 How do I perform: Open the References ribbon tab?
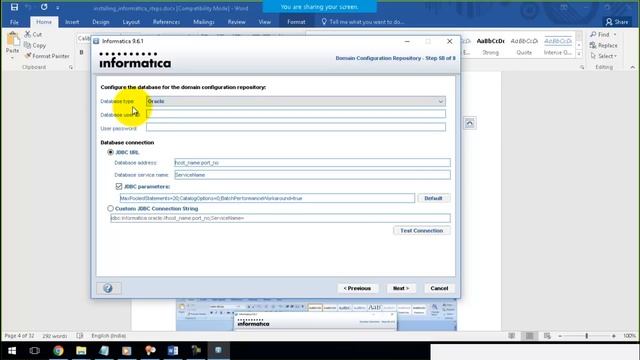tap(166, 22)
